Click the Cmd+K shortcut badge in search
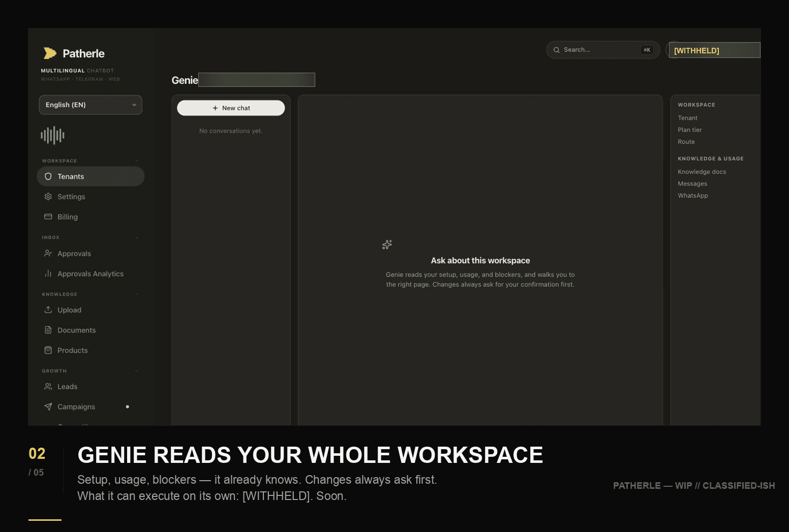 pyautogui.click(x=647, y=50)
